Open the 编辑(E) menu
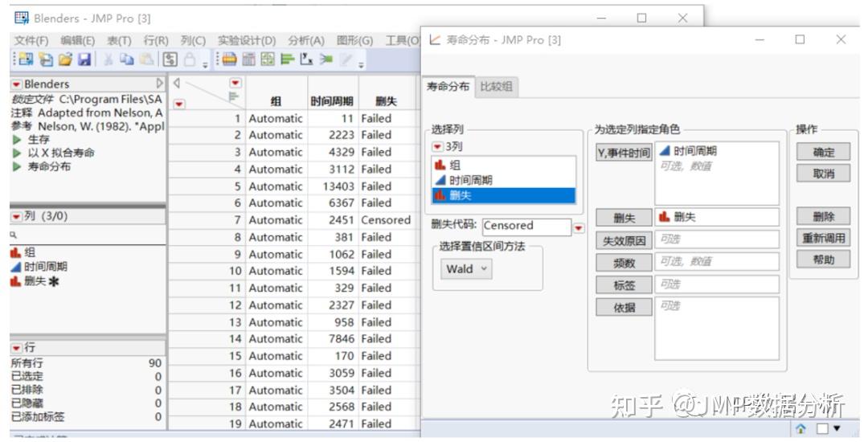Screen dimensions: 868x442 tap(77, 41)
